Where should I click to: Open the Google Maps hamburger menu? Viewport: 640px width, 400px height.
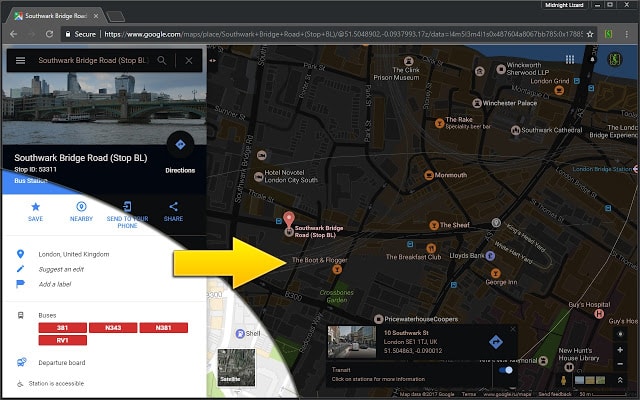pyautogui.click(x=20, y=60)
